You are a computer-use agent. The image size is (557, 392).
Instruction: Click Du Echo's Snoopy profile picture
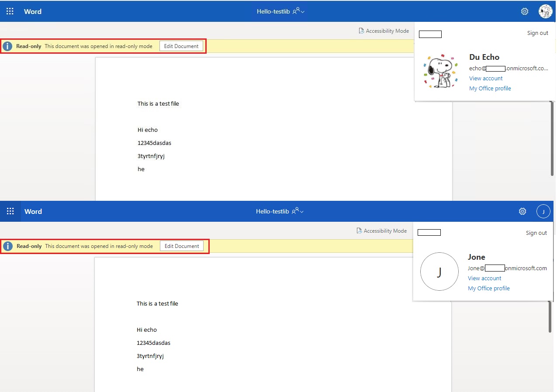click(x=440, y=71)
